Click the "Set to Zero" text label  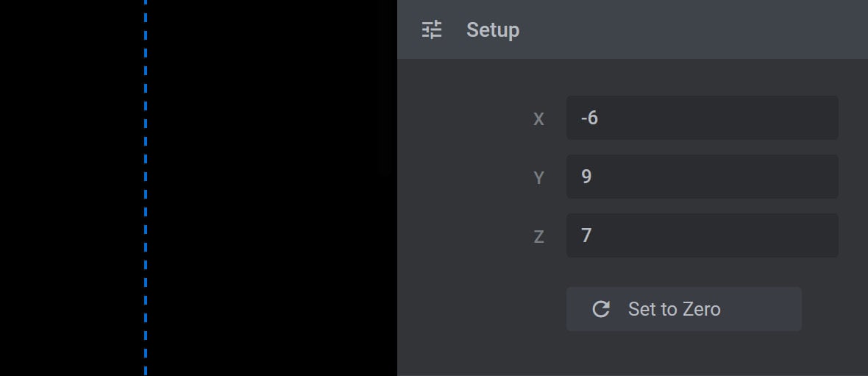675,309
